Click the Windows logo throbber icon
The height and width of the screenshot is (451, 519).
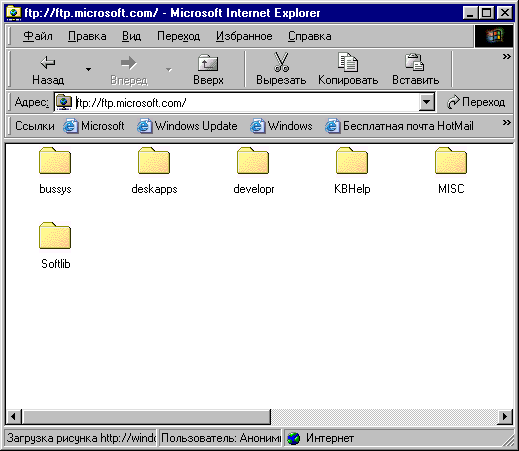[494, 36]
